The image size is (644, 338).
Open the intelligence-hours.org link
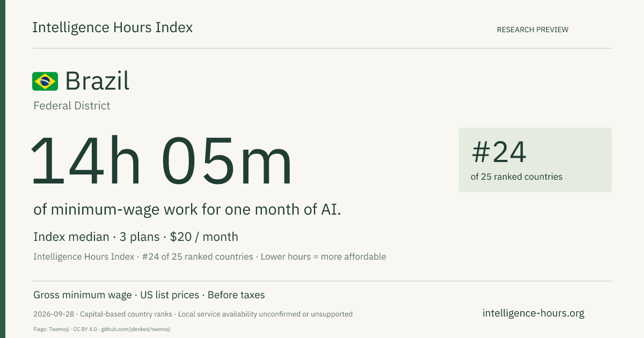pyautogui.click(x=533, y=313)
